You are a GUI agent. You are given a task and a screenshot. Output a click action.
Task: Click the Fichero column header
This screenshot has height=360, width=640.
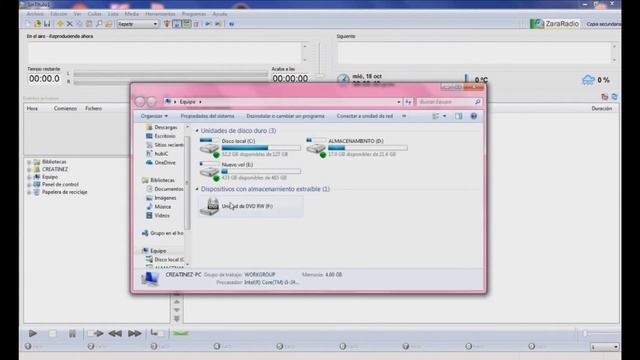[x=93, y=109]
